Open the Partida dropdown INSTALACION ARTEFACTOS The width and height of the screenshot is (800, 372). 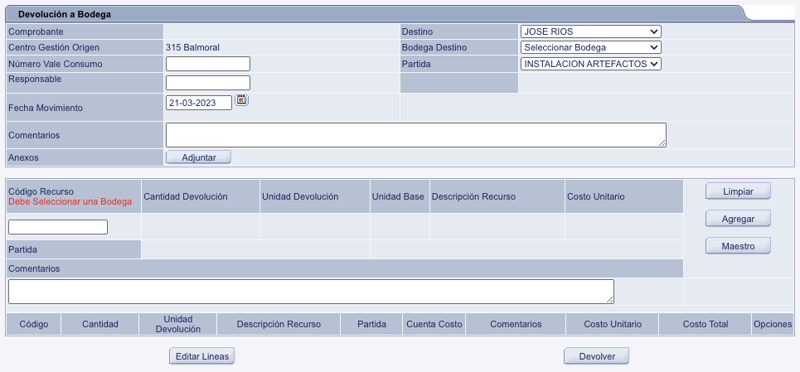tap(591, 64)
